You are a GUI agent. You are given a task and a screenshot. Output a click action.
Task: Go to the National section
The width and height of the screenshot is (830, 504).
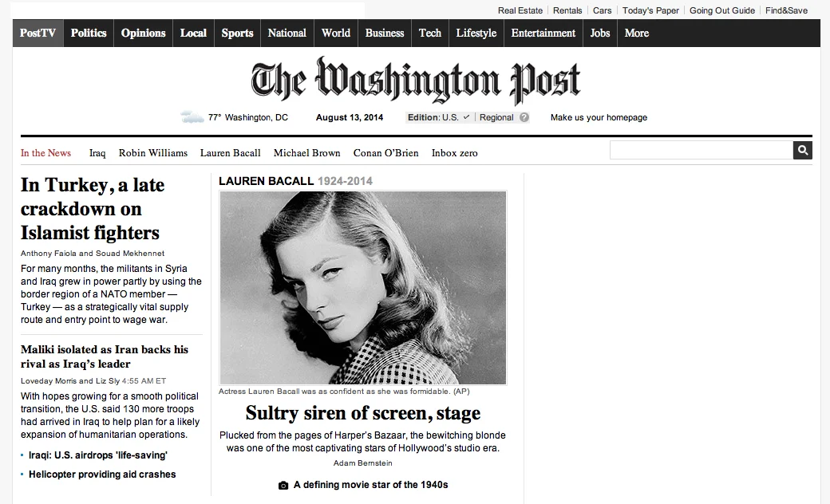coord(287,33)
